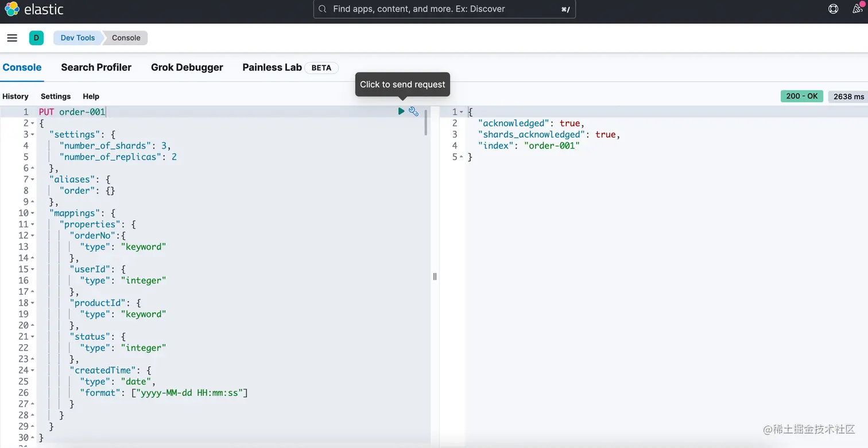
Task: Click the "number_of_replicas": 2 line
Action: [118, 157]
